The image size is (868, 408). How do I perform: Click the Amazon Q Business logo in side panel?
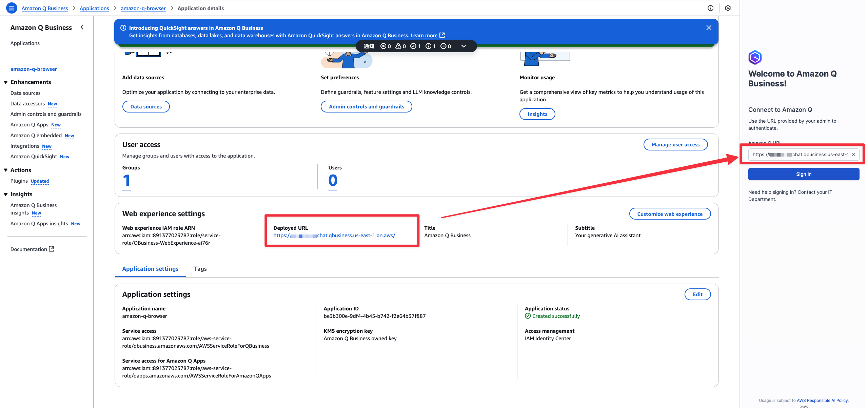[x=755, y=58]
